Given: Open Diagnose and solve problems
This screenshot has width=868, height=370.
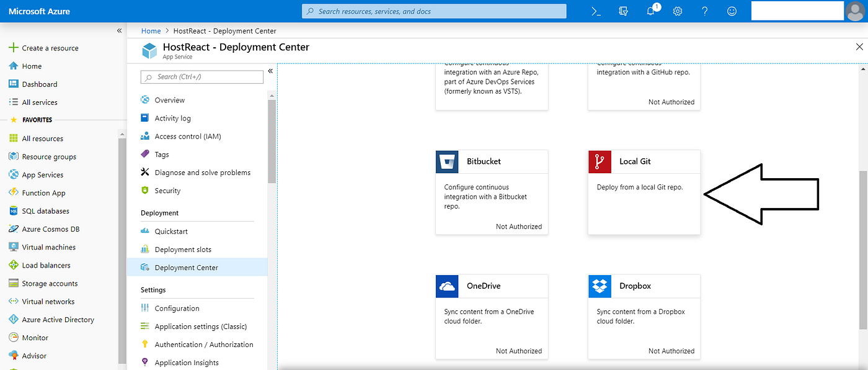Looking at the screenshot, I should pos(201,172).
